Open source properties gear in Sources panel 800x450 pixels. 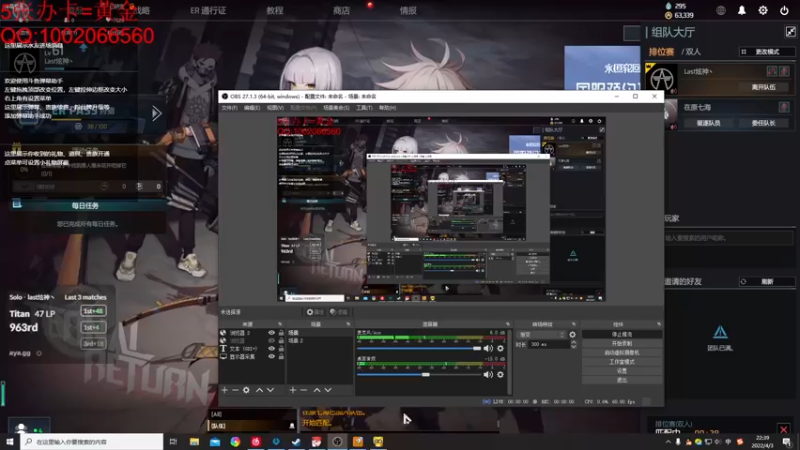[x=246, y=390]
